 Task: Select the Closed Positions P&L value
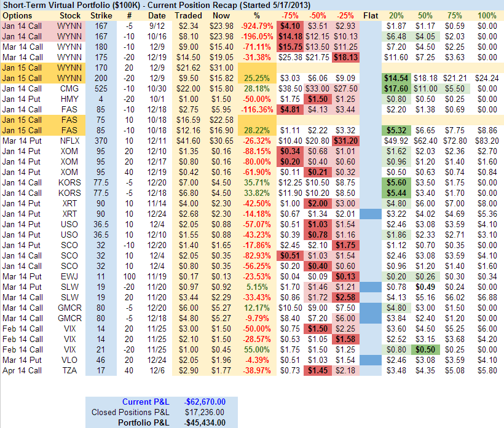[x=203, y=412]
